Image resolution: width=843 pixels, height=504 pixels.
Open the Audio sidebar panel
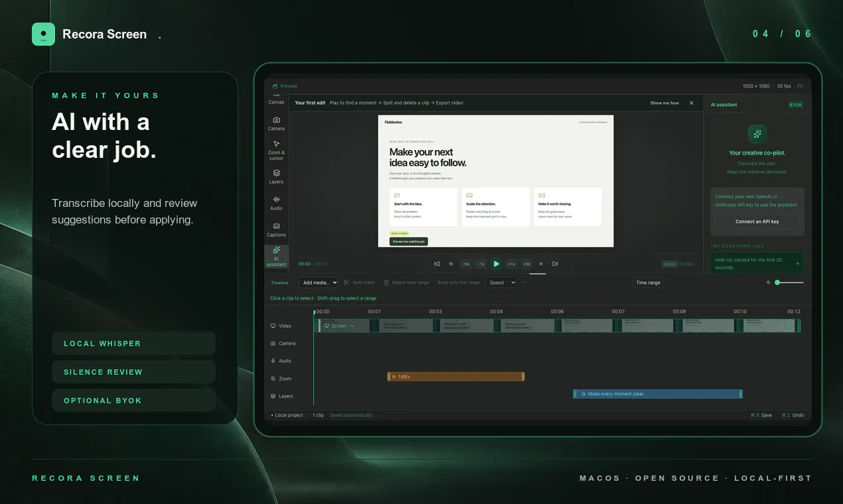276,203
